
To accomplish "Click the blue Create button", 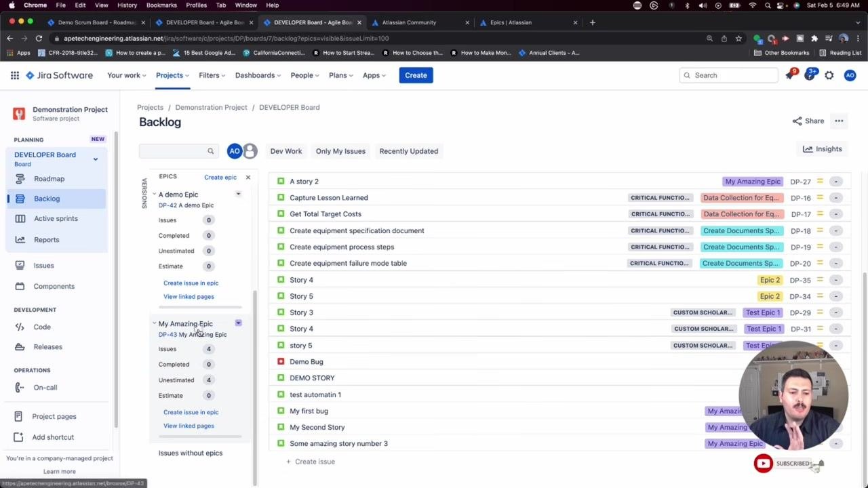I will [416, 75].
